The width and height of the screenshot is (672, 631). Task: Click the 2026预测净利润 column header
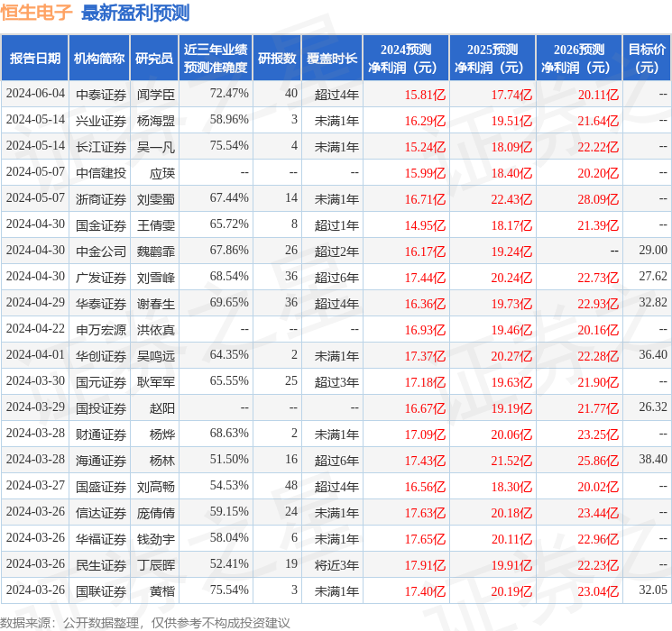(579, 59)
